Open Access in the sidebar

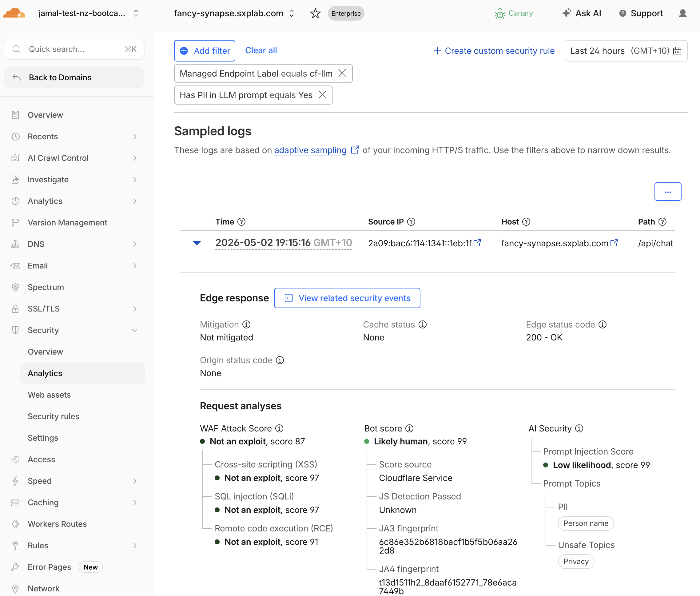click(x=41, y=459)
